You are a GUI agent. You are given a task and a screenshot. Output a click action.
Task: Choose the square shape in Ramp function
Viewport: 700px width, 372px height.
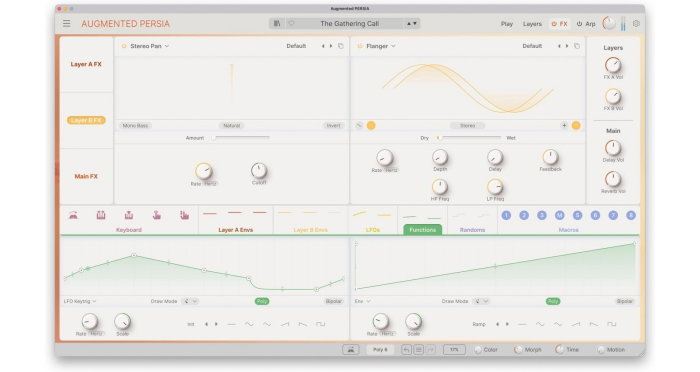tap(612, 324)
